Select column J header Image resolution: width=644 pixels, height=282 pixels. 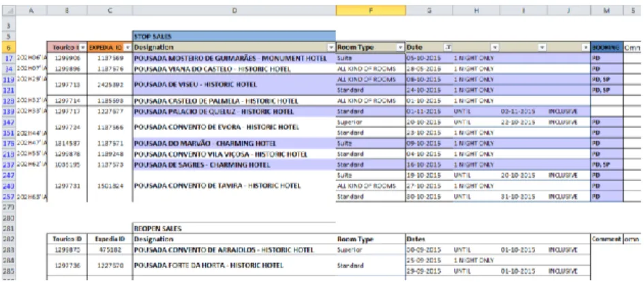coord(569,11)
